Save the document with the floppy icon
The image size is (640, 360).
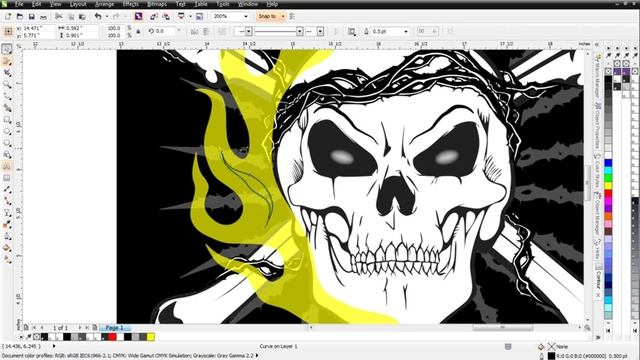[x=31, y=17]
